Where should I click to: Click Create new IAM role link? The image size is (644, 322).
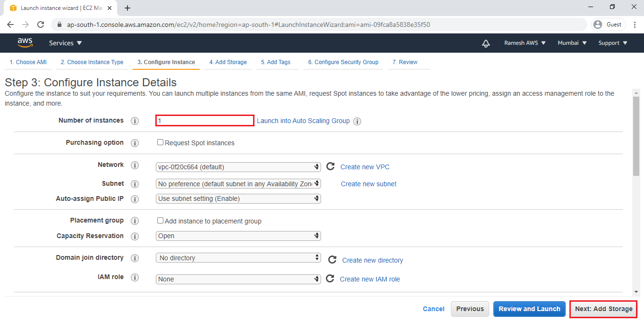click(x=370, y=279)
